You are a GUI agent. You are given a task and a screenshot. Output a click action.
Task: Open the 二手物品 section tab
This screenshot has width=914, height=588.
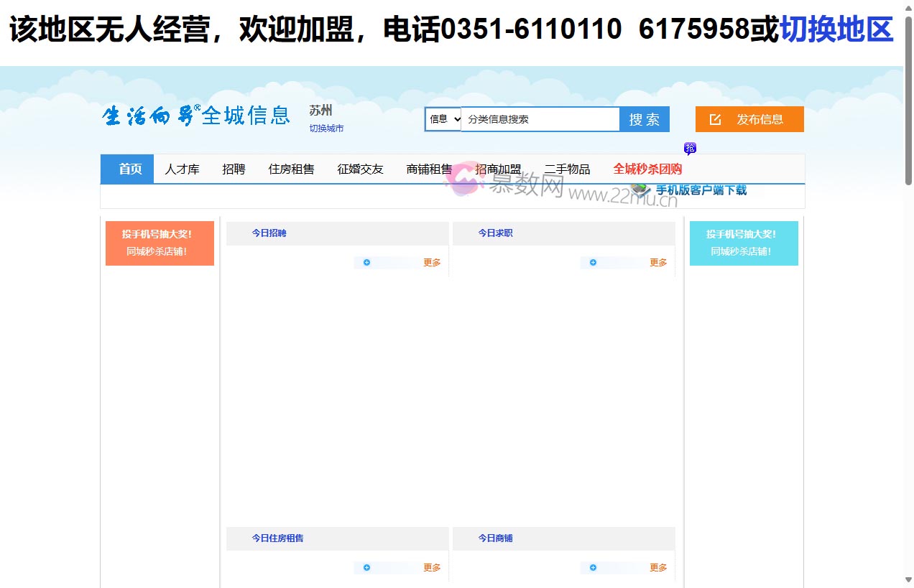pyautogui.click(x=568, y=169)
